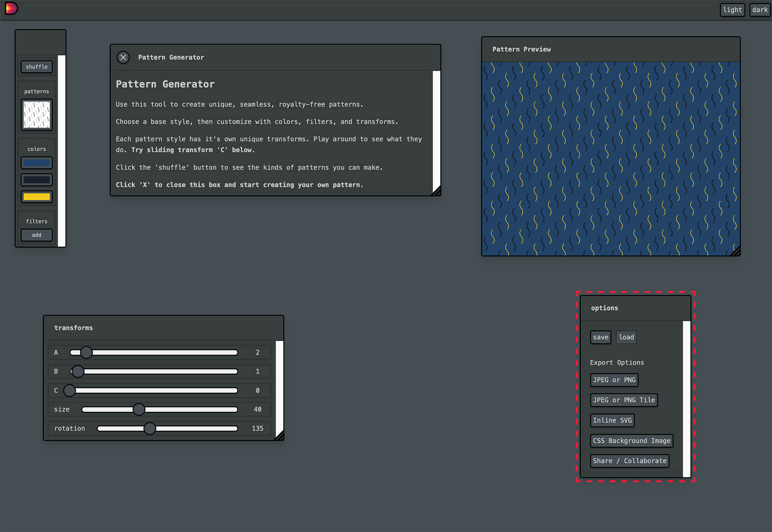This screenshot has height=532, width=772.
Task: Click the rotation value 135
Action: [x=257, y=429]
